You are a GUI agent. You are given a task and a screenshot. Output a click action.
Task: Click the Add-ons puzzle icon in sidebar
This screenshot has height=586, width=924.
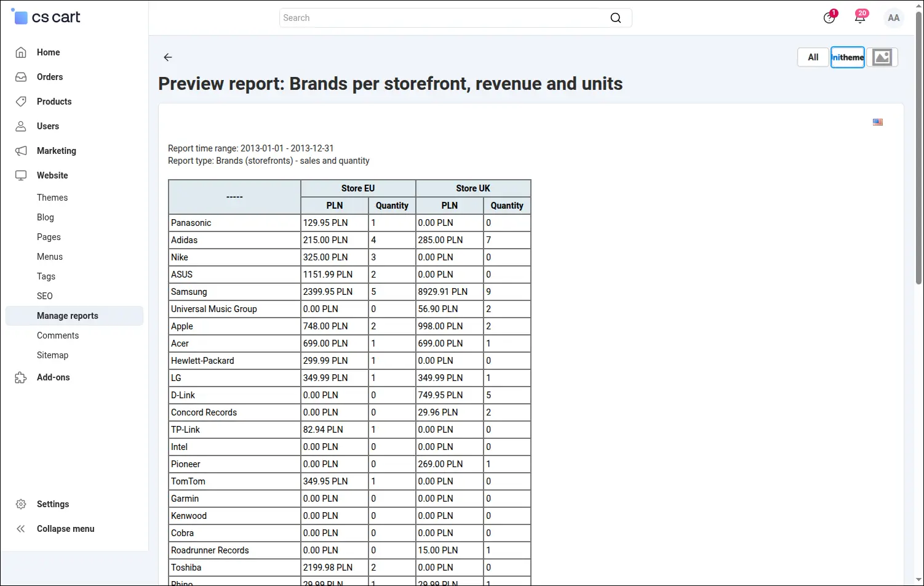click(21, 377)
